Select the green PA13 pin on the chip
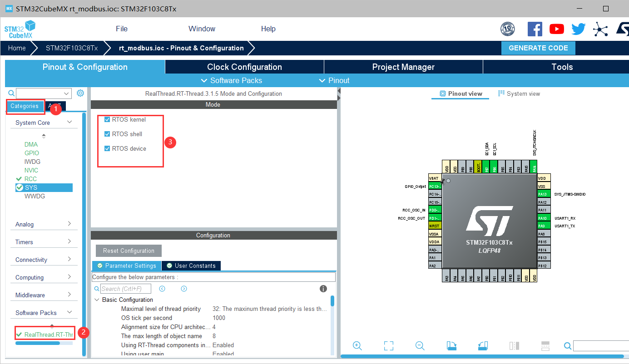Screen dimensions: 629x364 (544, 194)
